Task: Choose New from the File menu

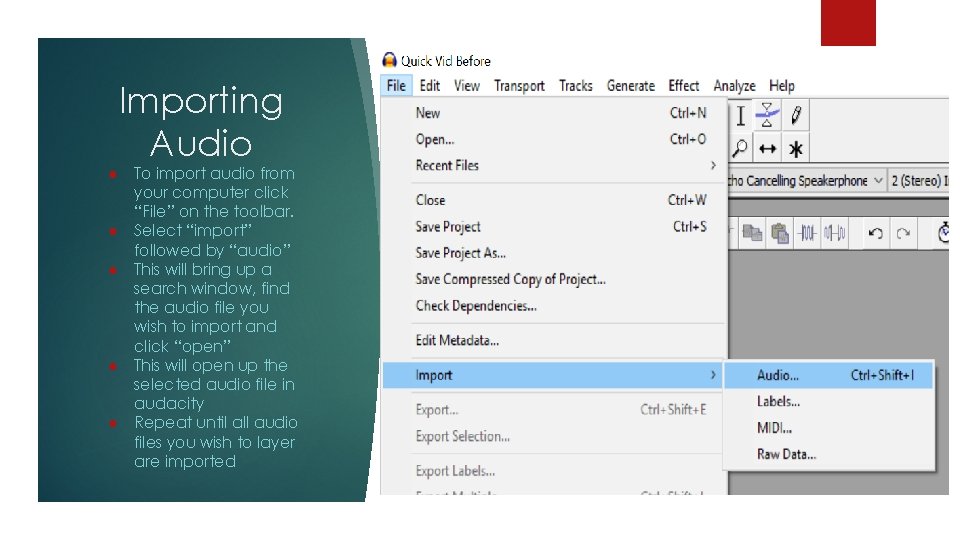Action: point(555,113)
